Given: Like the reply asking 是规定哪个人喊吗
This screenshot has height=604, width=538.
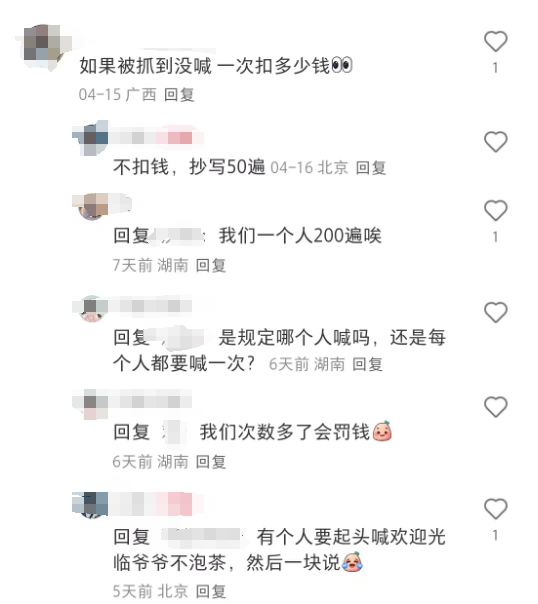Looking at the screenshot, I should pyautogui.click(x=495, y=312).
